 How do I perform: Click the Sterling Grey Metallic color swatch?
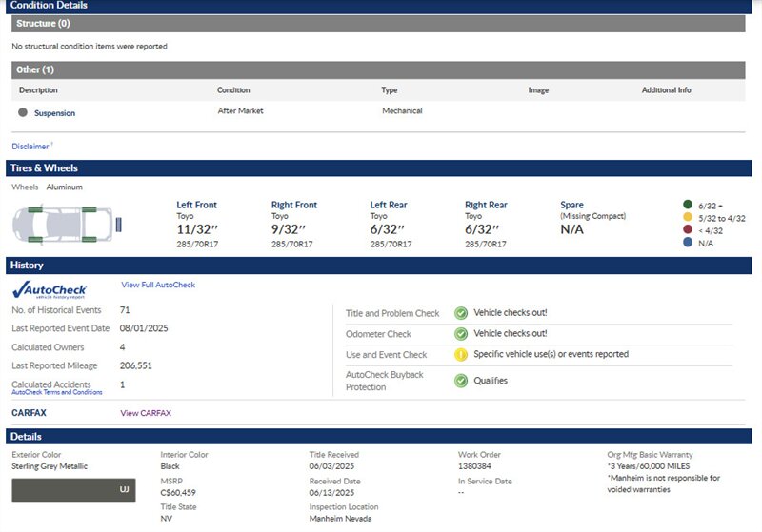click(x=73, y=489)
